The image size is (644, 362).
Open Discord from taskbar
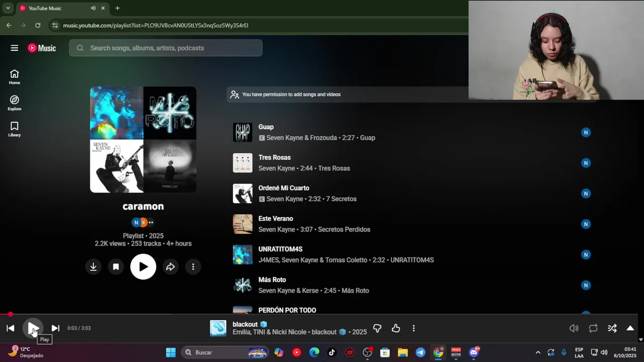tap(474, 352)
